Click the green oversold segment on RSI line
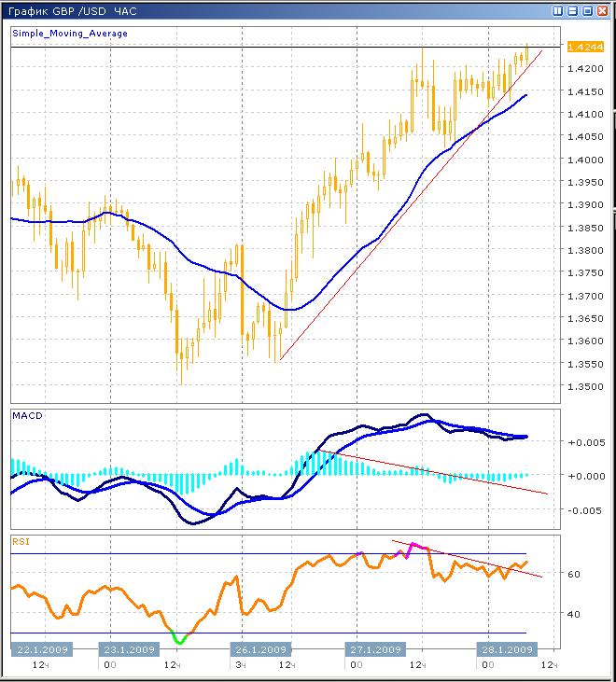This screenshot has width=616, height=682. [178, 639]
